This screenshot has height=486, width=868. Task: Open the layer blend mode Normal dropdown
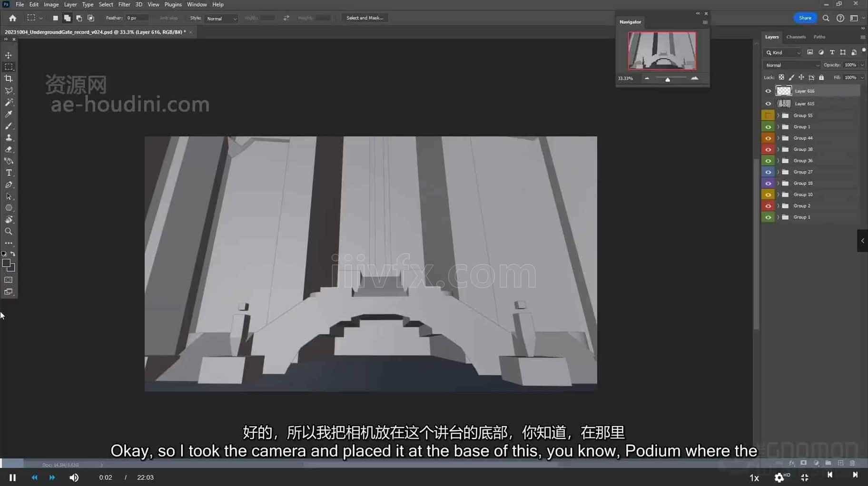(792, 65)
